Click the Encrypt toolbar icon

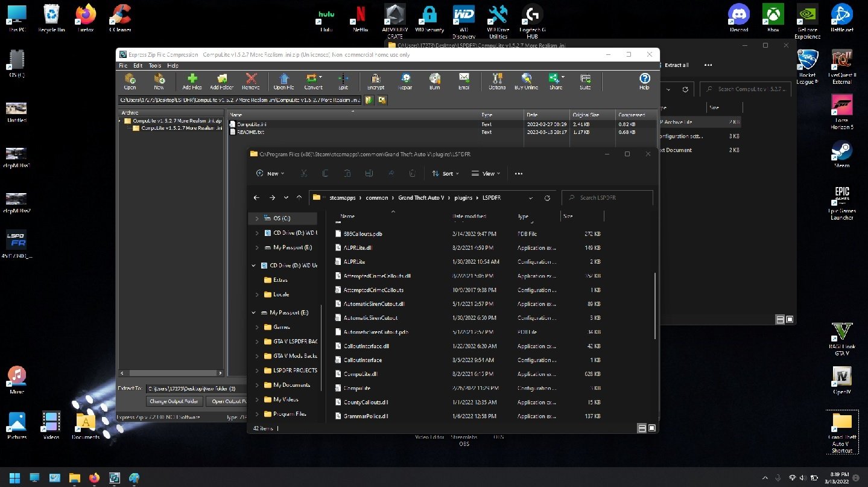pos(375,81)
